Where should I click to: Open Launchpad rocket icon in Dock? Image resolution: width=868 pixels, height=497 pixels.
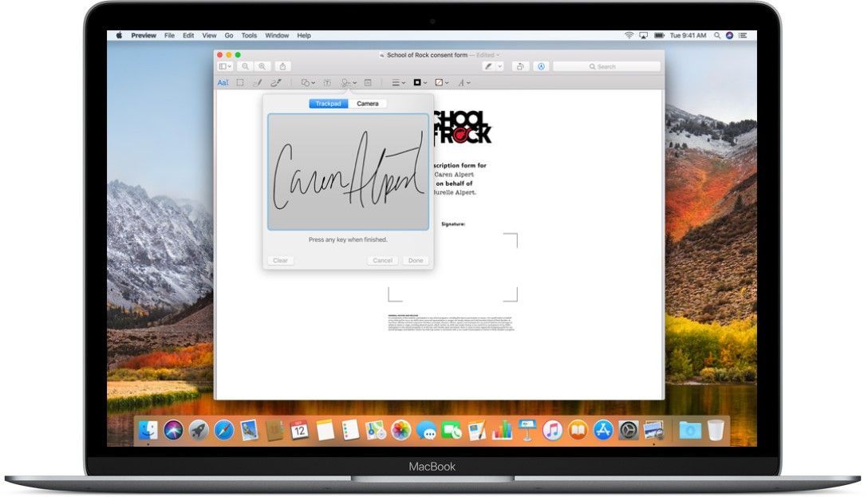(x=199, y=429)
